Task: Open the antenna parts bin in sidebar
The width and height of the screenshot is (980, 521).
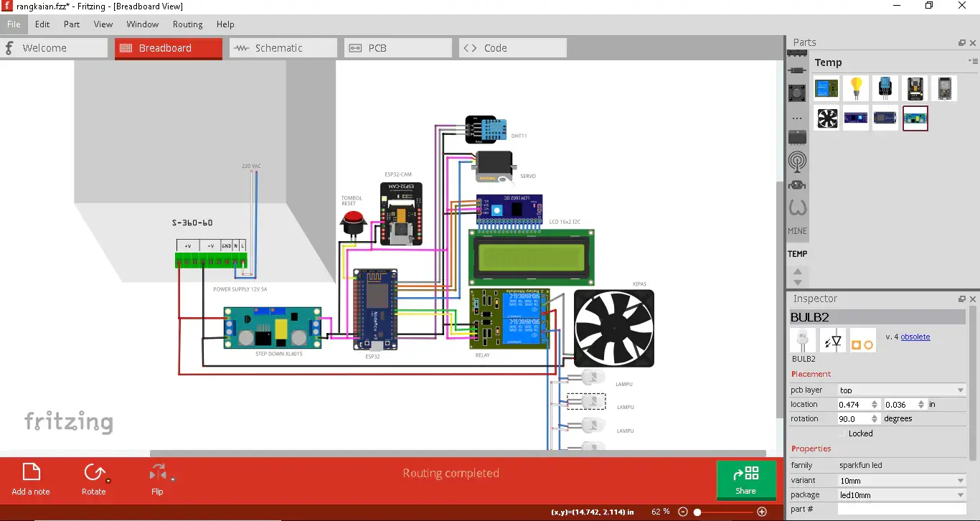Action: [x=797, y=161]
